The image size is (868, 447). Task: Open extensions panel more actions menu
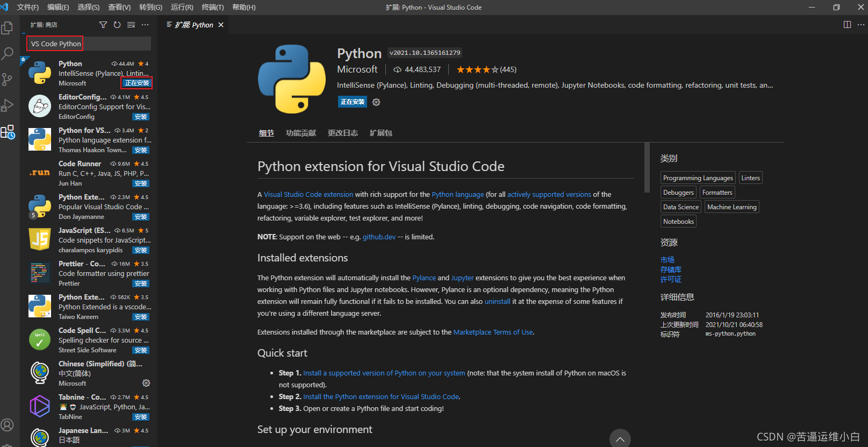[x=145, y=25]
